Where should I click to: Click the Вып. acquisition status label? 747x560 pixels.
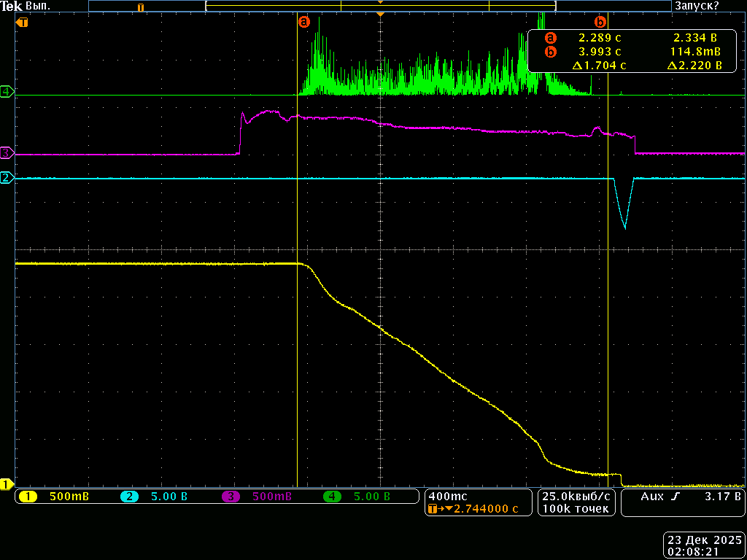pos(38,6)
